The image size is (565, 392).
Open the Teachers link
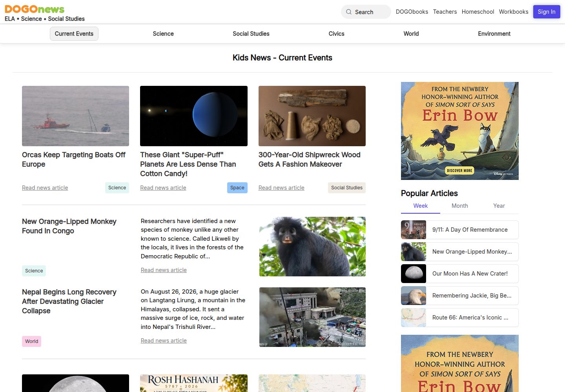coord(445,12)
